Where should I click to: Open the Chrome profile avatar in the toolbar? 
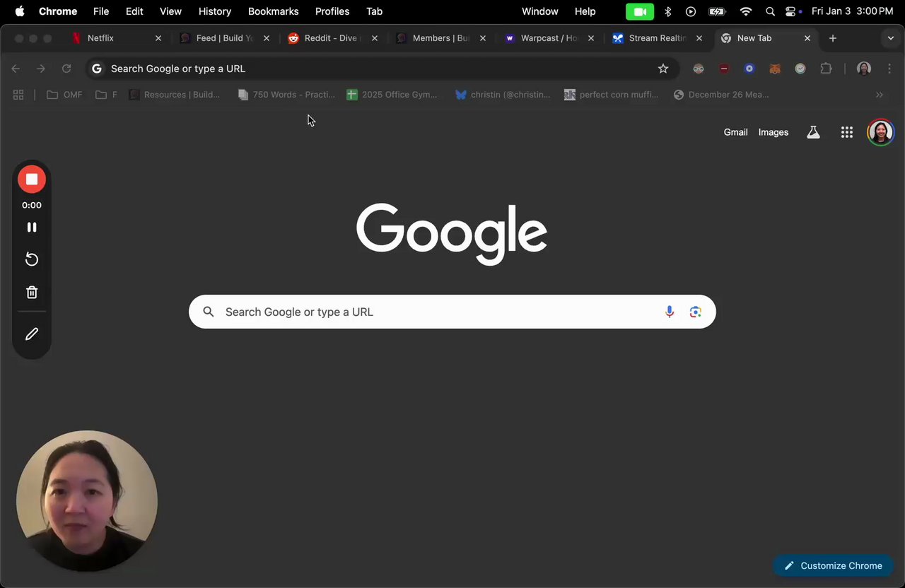pyautogui.click(x=863, y=69)
